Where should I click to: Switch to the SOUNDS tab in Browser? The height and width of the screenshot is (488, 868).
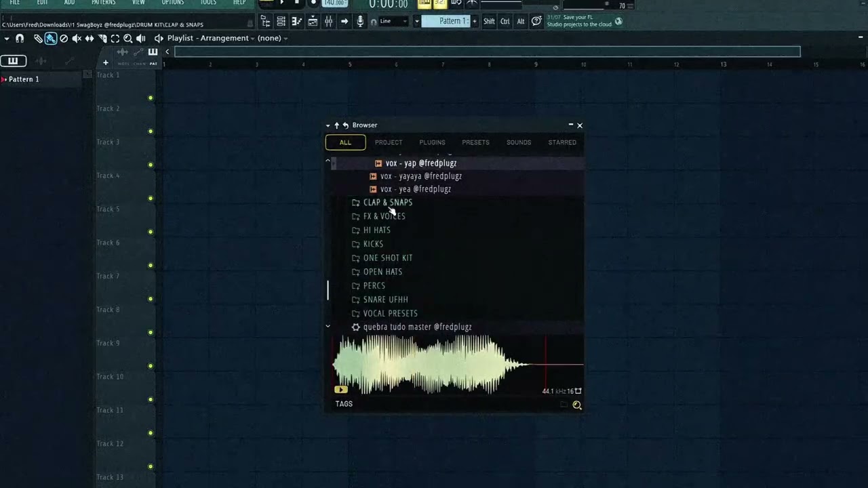[x=519, y=142]
